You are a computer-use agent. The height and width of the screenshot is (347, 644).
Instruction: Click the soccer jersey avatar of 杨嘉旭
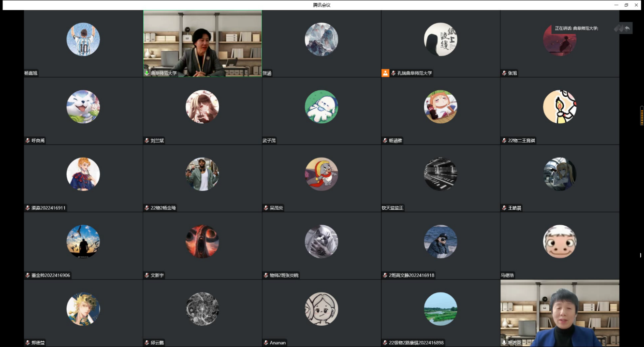coord(83,40)
